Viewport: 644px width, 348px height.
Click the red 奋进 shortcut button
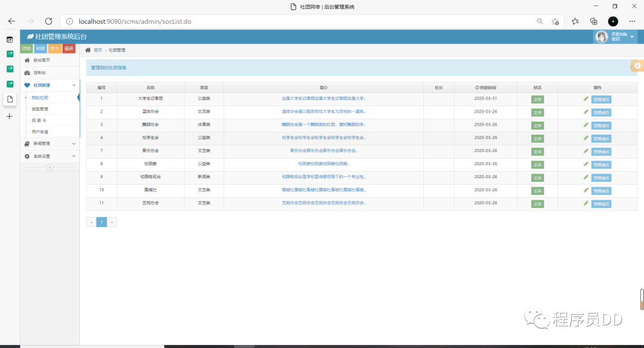(x=69, y=48)
